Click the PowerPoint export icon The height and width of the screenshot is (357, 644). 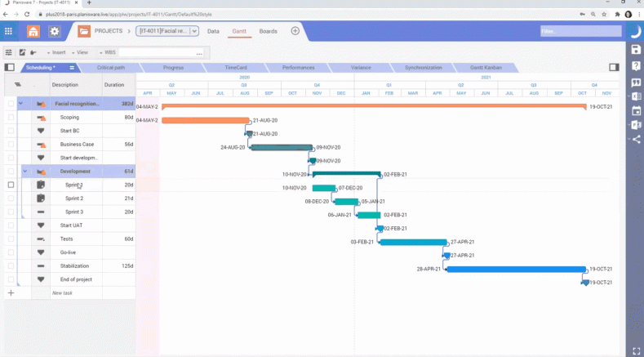[x=637, y=125]
